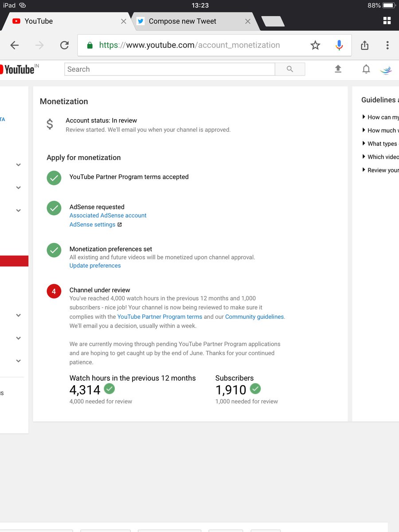Open the channel avatar menu
The image size is (399, 532).
point(386,70)
